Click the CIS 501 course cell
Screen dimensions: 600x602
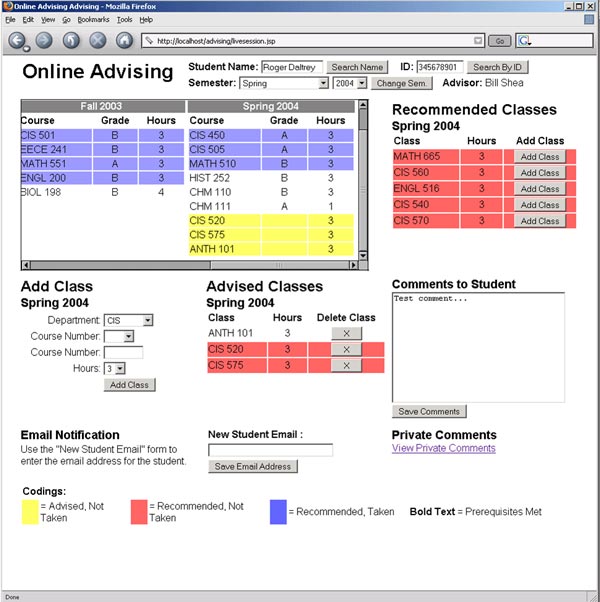tap(56, 135)
